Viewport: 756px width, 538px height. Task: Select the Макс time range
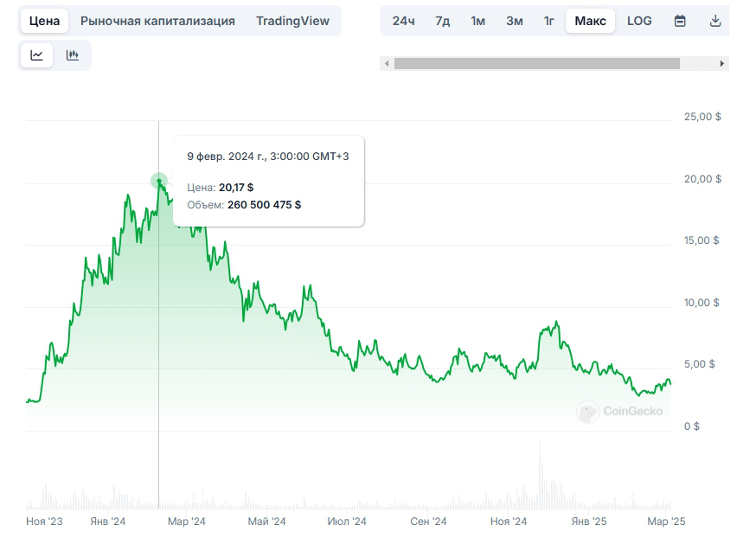point(590,21)
